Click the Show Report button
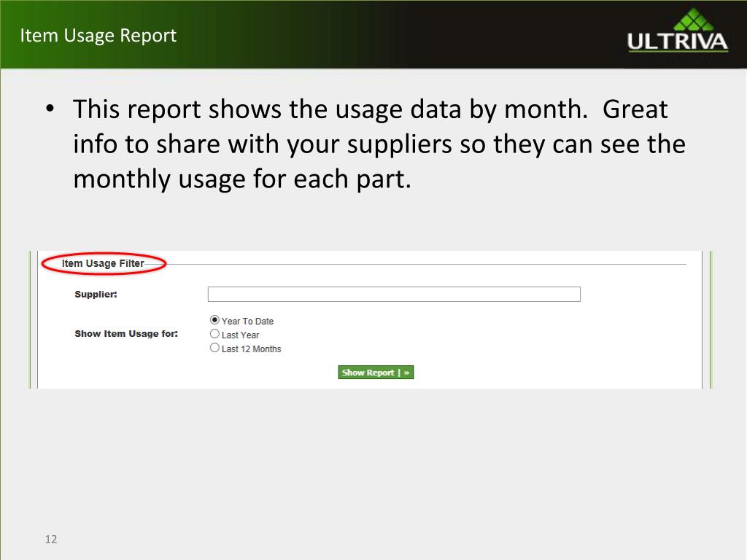 pyautogui.click(x=376, y=373)
